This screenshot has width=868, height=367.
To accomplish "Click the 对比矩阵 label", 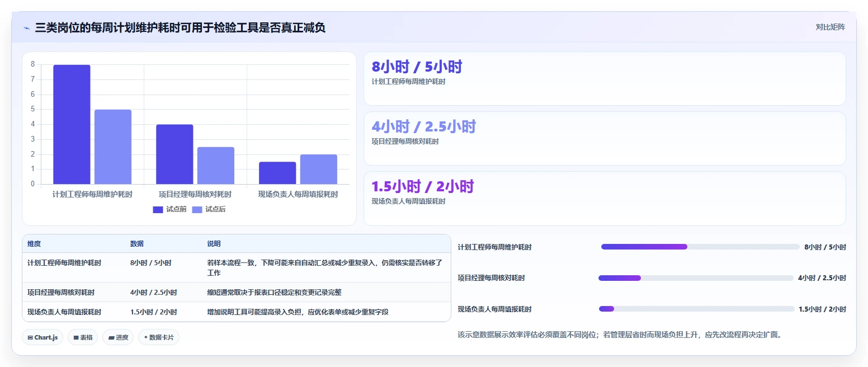I will click(831, 27).
